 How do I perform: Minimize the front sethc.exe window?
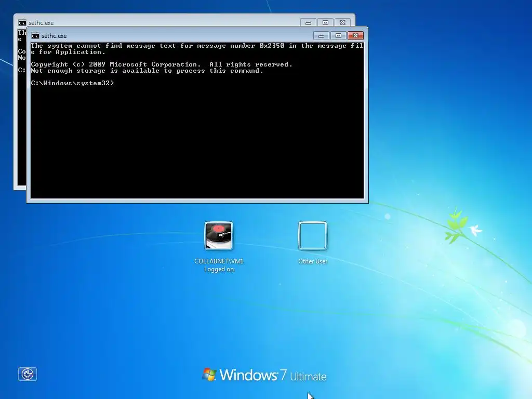[321, 35]
